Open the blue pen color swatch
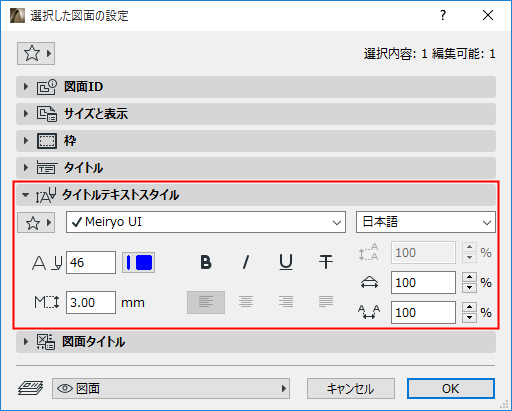 tap(138, 263)
